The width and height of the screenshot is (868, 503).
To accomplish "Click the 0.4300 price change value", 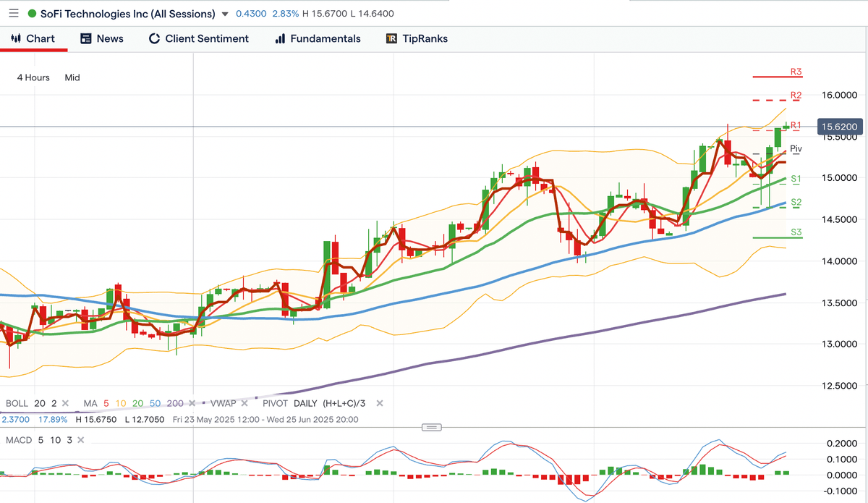I will pyautogui.click(x=252, y=14).
